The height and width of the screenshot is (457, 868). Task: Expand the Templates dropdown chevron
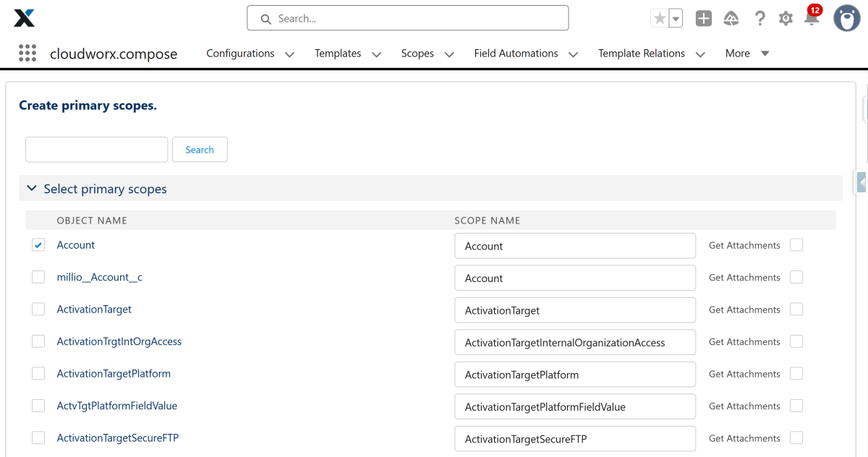[376, 54]
